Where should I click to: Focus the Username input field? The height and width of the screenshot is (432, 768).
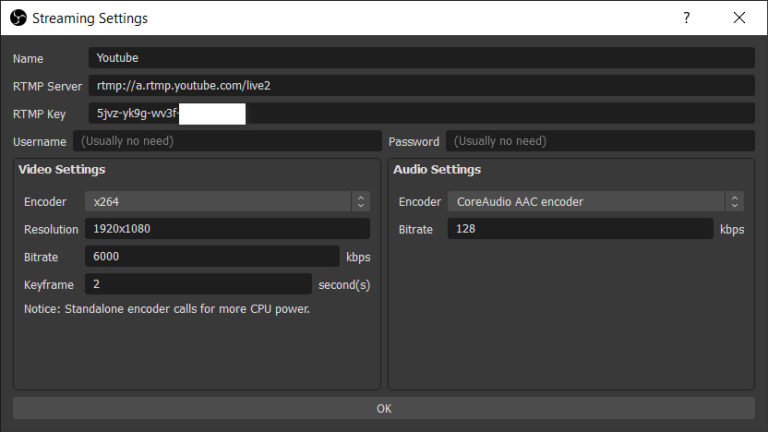click(226, 141)
